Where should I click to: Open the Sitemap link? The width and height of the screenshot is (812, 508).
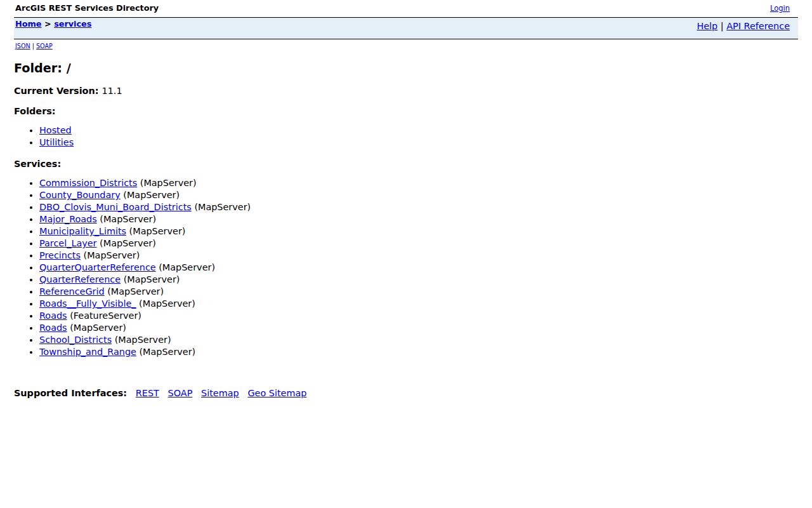(x=220, y=393)
